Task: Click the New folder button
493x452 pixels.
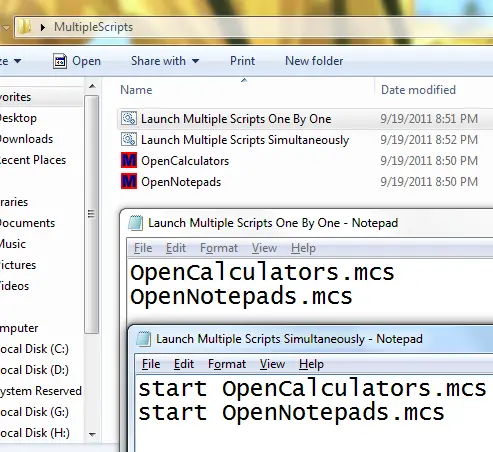Action: 314,61
